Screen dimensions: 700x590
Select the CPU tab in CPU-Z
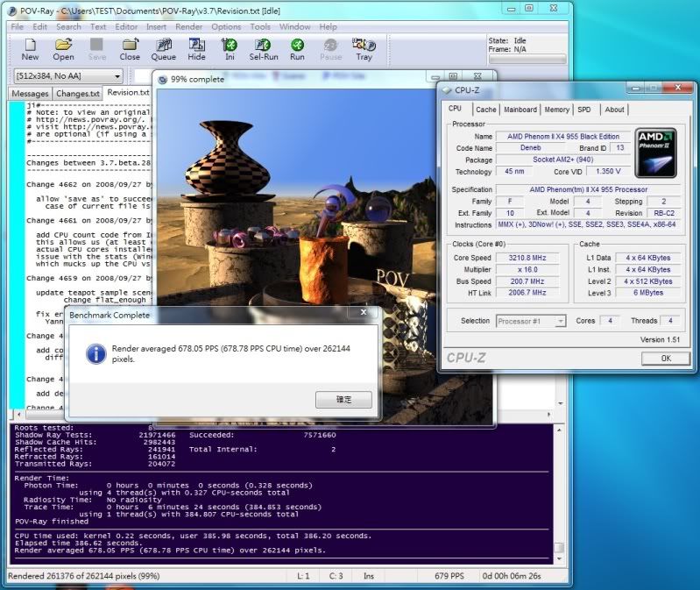[x=455, y=109]
